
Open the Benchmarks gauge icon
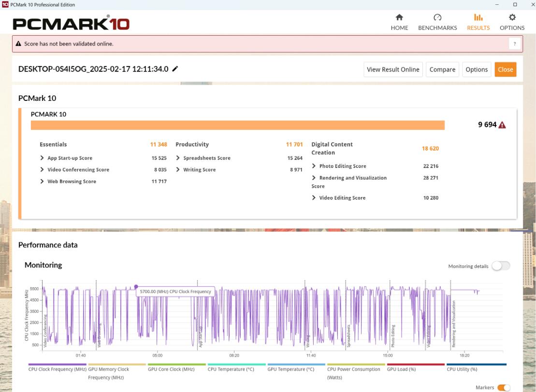pyautogui.click(x=437, y=18)
